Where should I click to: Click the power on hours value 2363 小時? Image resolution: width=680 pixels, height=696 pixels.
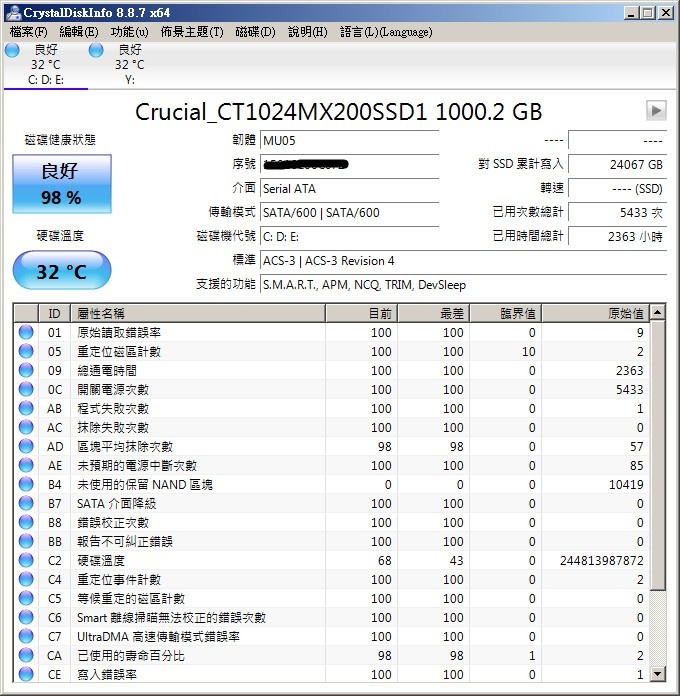click(x=617, y=236)
